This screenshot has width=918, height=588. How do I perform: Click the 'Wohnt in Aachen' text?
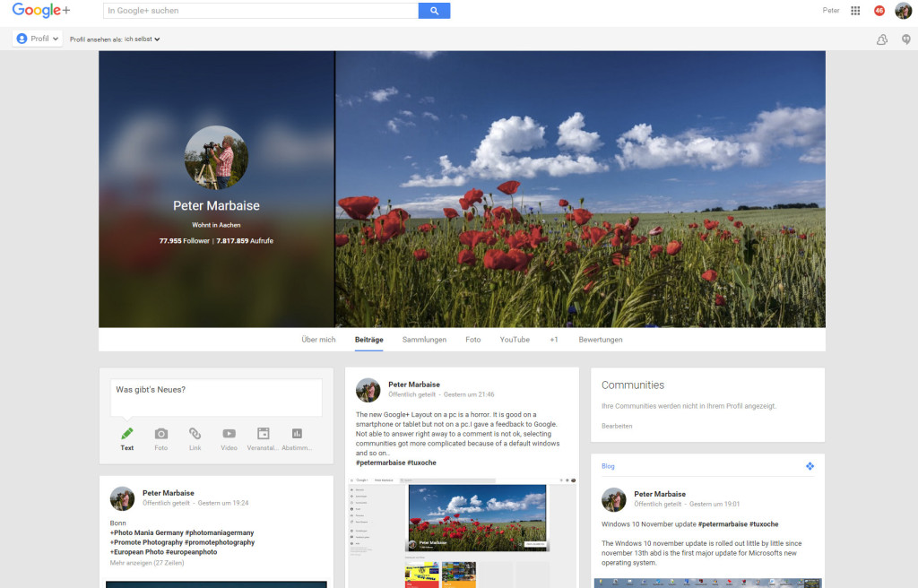(216, 225)
